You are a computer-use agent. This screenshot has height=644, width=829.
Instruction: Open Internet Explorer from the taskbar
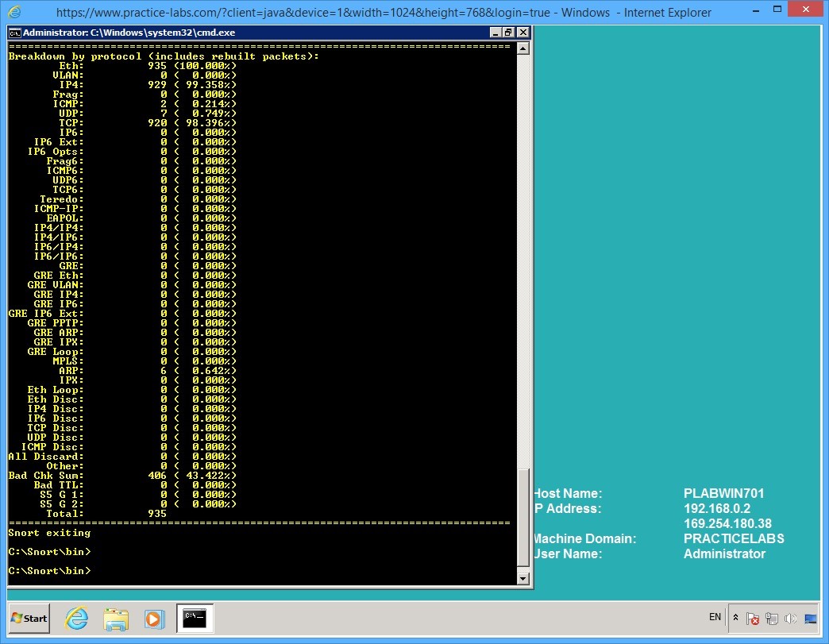tap(76, 619)
